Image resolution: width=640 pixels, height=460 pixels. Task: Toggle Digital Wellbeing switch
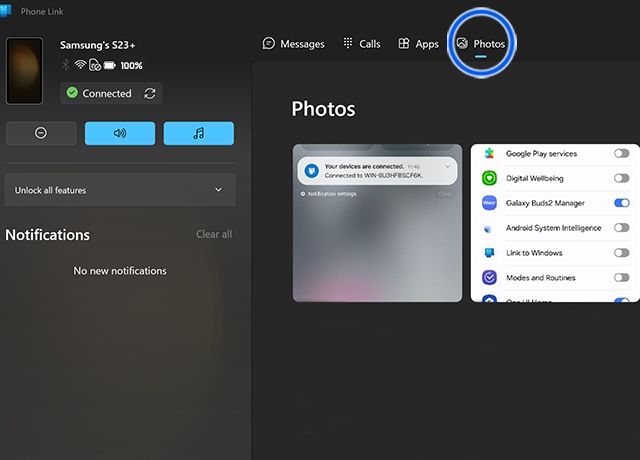[622, 178]
